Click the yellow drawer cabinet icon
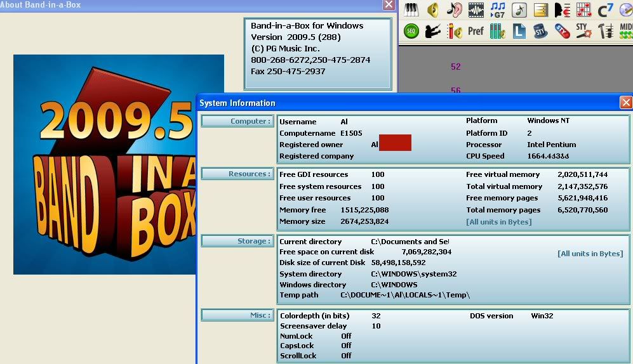This screenshot has width=633, height=364. coord(540,10)
